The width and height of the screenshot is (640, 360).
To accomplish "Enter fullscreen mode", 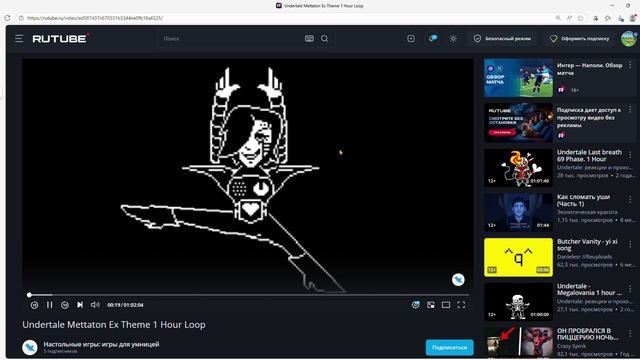I will 461,305.
